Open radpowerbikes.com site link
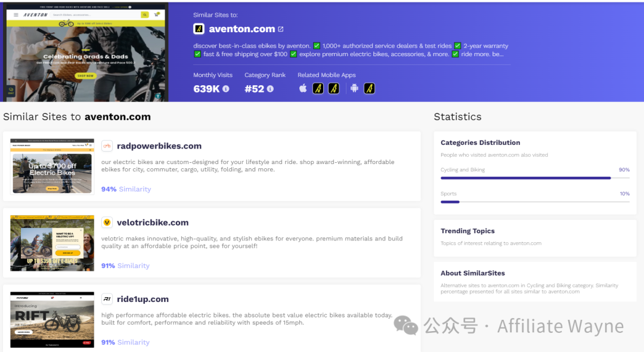644x352 pixels. (x=159, y=146)
